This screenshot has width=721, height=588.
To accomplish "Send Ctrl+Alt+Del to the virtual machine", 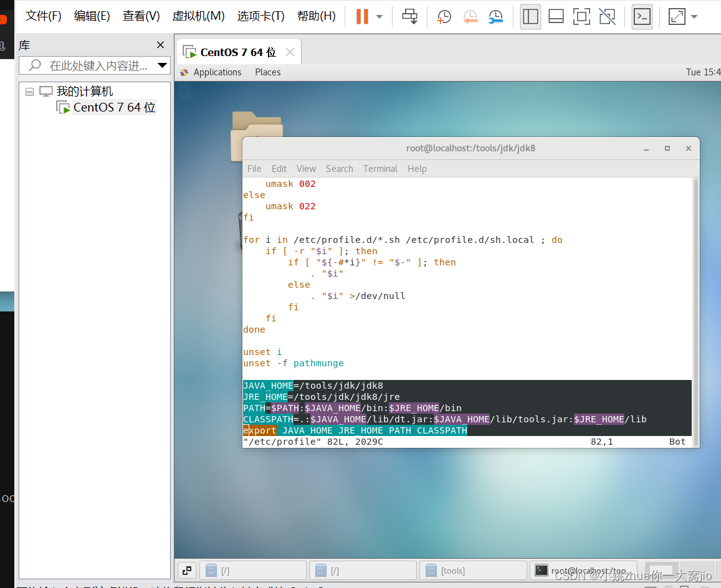I will point(409,17).
